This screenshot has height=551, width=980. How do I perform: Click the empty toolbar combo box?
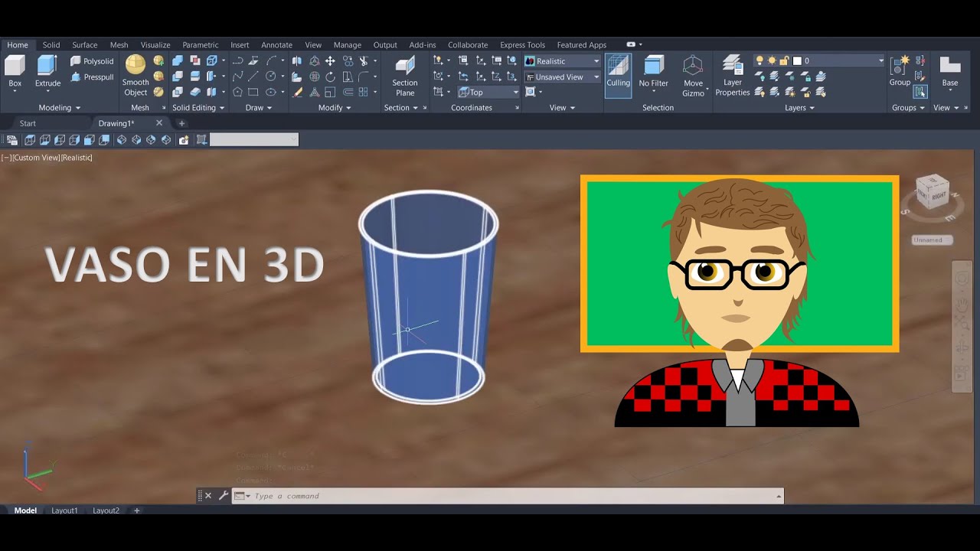point(254,139)
